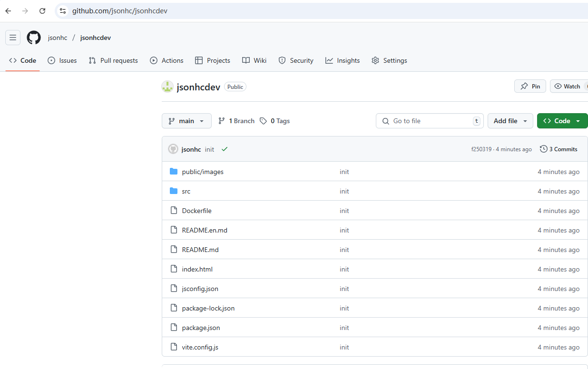Open jsconfig.json file

point(200,289)
